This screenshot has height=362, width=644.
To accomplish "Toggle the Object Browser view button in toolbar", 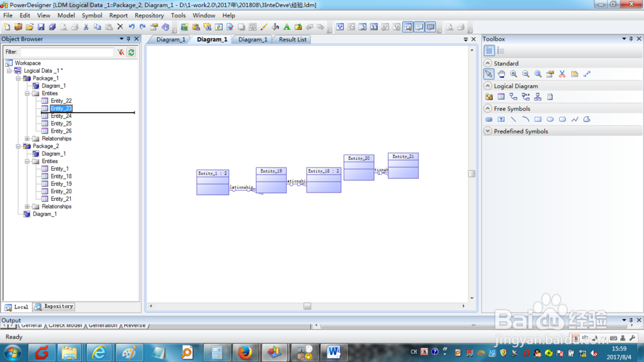I will (x=408, y=27).
